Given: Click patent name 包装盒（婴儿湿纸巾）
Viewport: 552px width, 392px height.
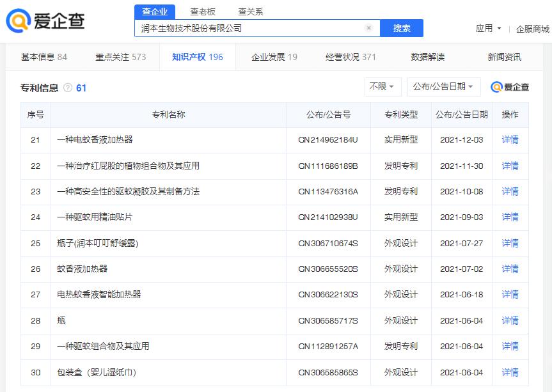Looking at the screenshot, I should (97, 372).
